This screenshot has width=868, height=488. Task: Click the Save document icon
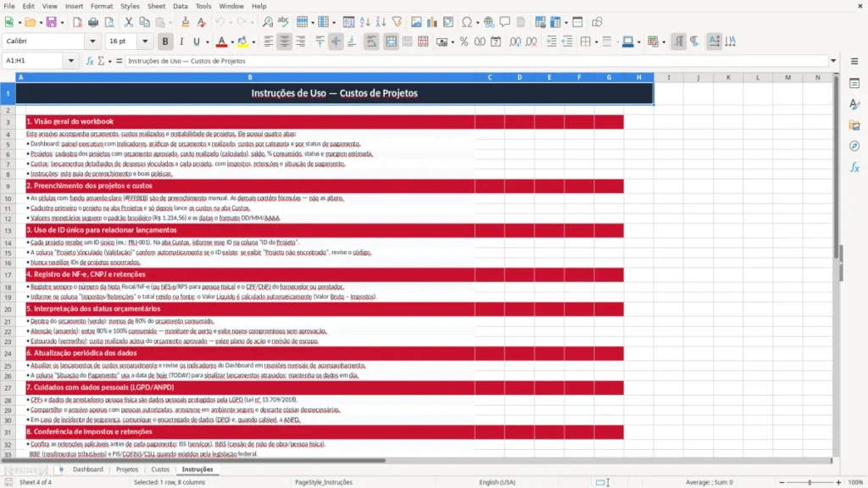(51, 22)
